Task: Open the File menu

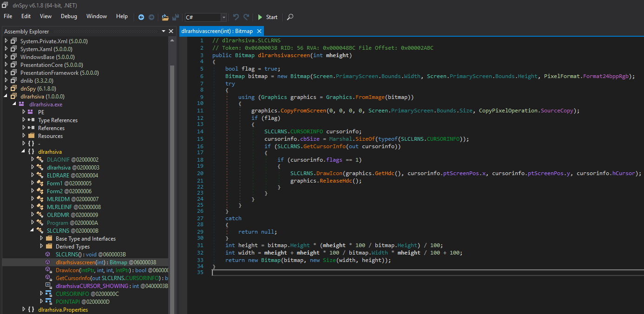Action: [8, 16]
